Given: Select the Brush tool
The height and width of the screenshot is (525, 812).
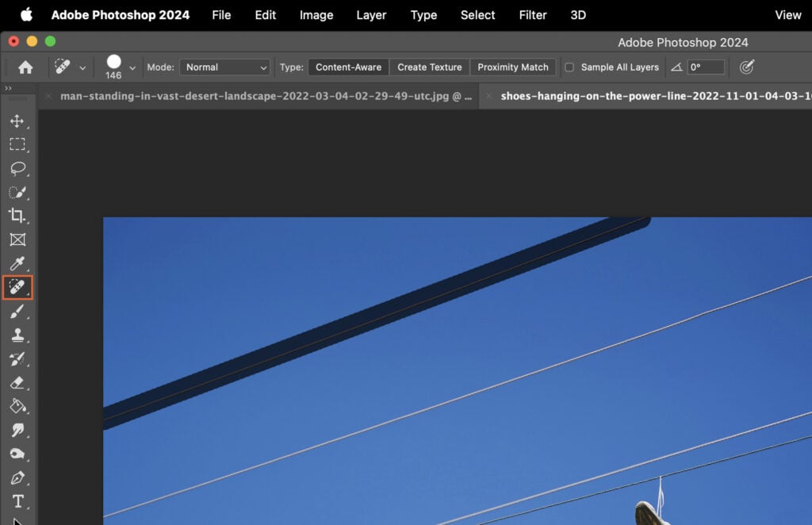Looking at the screenshot, I should [x=17, y=312].
